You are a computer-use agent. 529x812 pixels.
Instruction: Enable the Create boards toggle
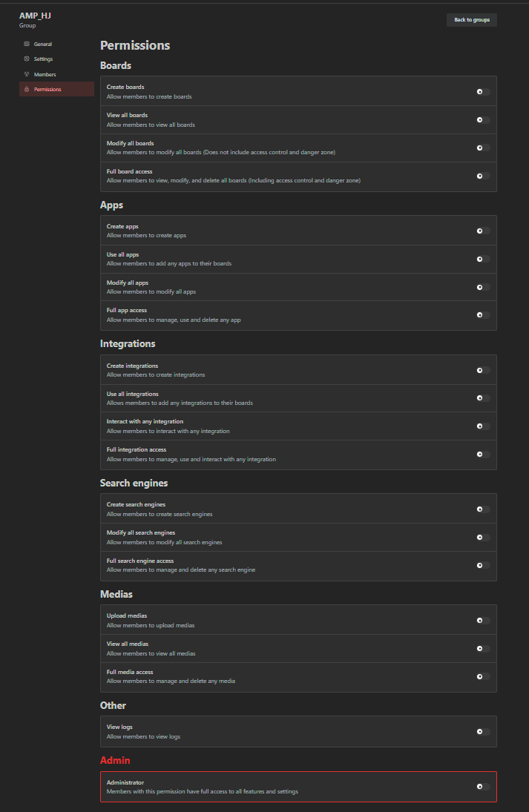[x=483, y=92]
